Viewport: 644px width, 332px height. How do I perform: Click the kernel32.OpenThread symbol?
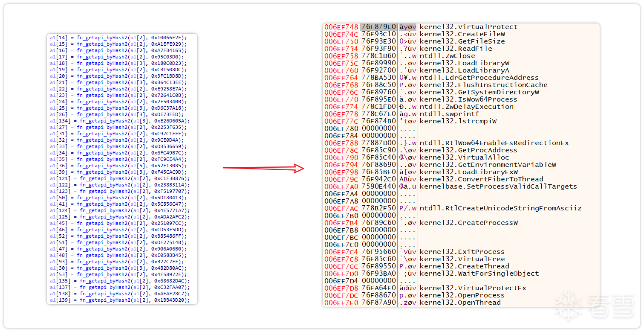coord(460,303)
